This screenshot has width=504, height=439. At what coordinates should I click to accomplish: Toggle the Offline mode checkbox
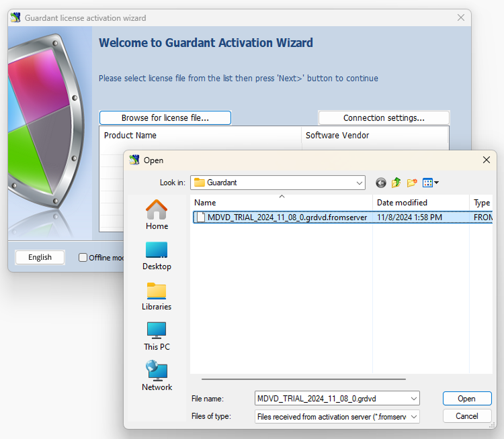pos(83,258)
